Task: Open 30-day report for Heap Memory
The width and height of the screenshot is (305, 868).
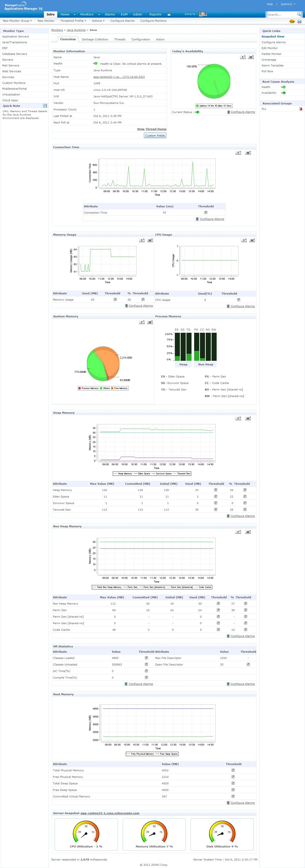Action: (248, 419)
